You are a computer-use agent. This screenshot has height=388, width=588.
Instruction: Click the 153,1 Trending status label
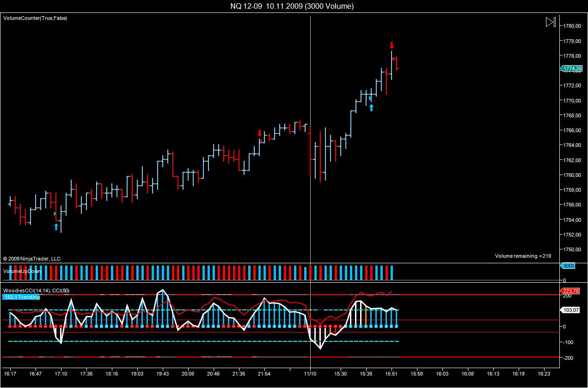(22, 297)
